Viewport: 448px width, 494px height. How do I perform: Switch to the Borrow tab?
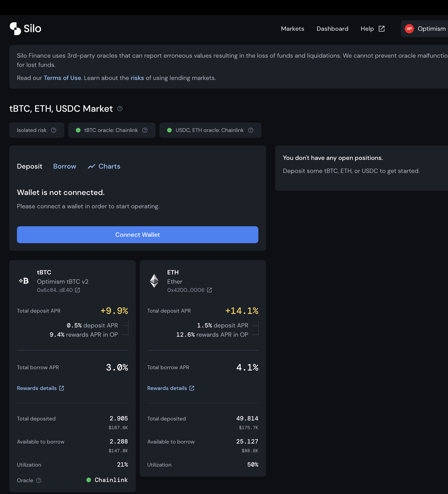pyautogui.click(x=65, y=166)
